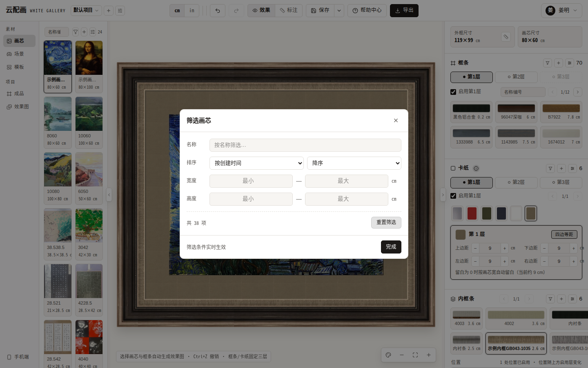Click the 卡纸 info icon

coord(476,168)
